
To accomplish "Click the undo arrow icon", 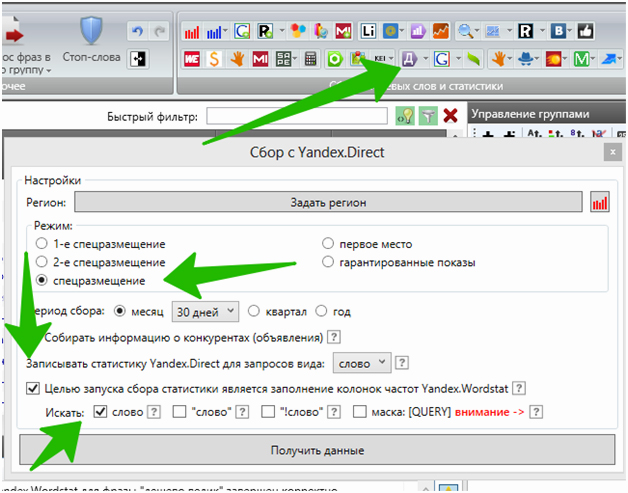I will 137,32.
